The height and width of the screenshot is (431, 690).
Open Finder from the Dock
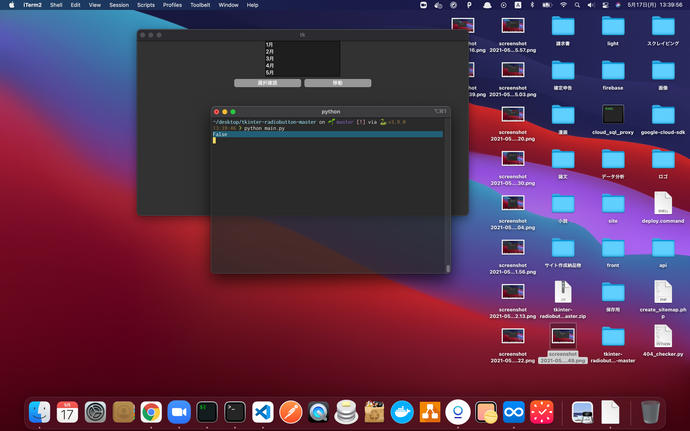point(40,413)
